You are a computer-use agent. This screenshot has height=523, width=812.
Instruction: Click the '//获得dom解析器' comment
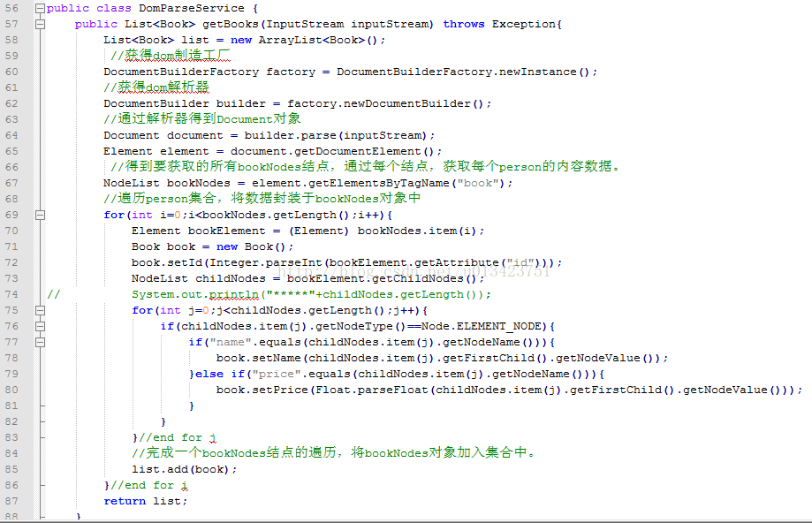(156, 87)
